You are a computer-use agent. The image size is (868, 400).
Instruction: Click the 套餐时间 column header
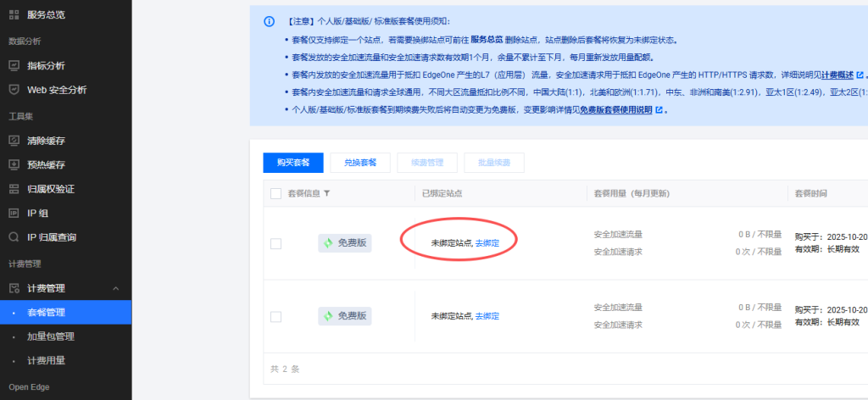click(811, 193)
